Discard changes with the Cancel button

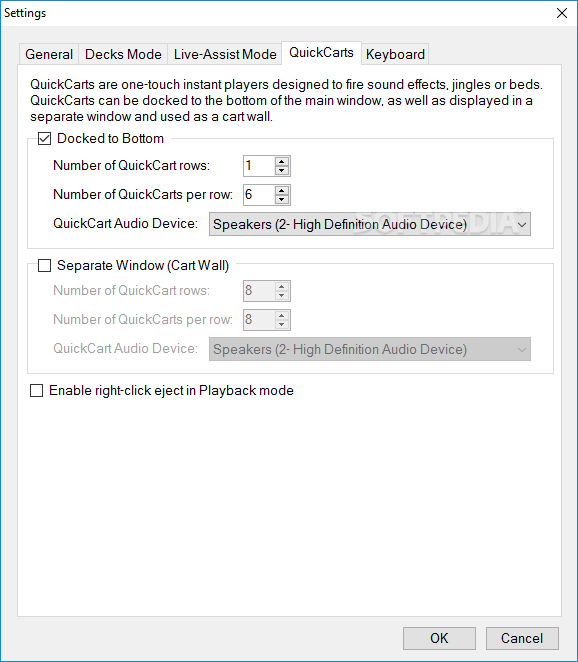(522, 638)
